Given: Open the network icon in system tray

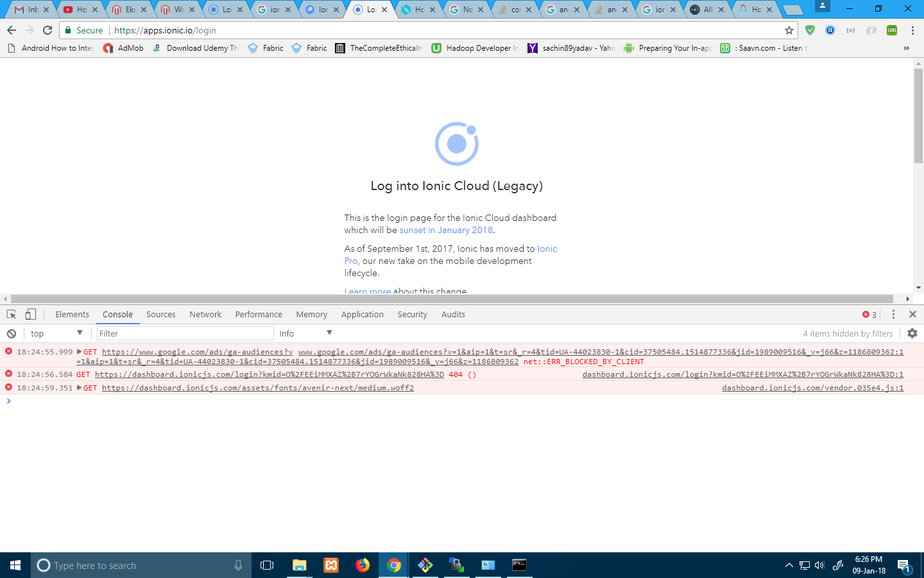Looking at the screenshot, I should (804, 565).
